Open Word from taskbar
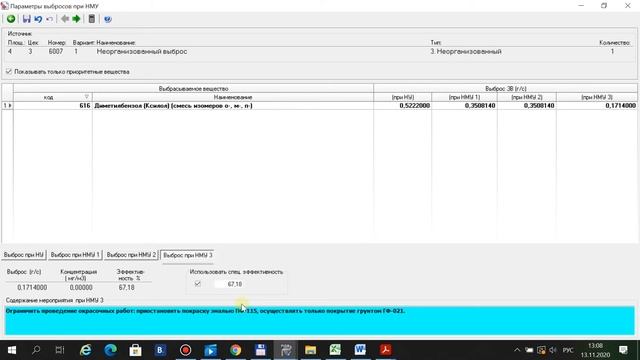The width and height of the screenshot is (640, 360). pos(360,350)
